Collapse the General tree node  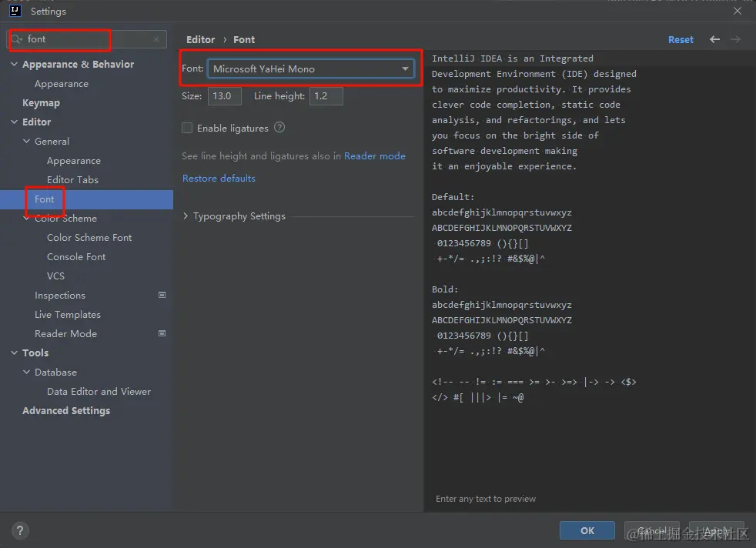(26, 141)
